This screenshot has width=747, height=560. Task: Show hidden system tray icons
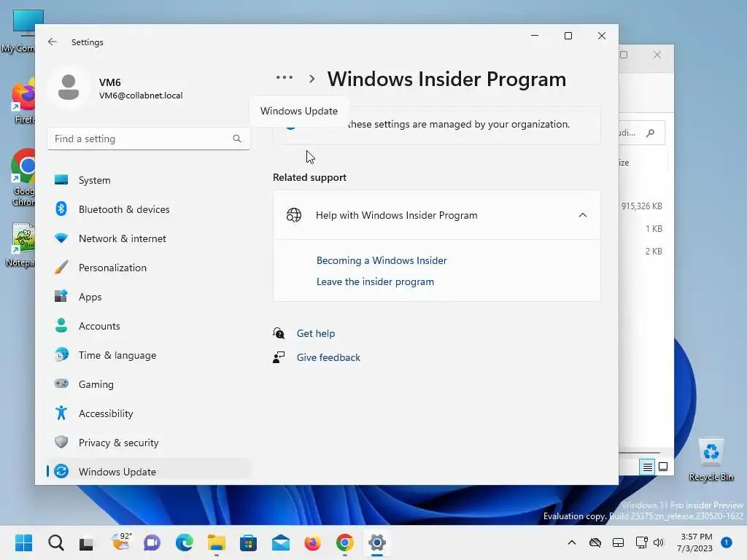click(572, 542)
